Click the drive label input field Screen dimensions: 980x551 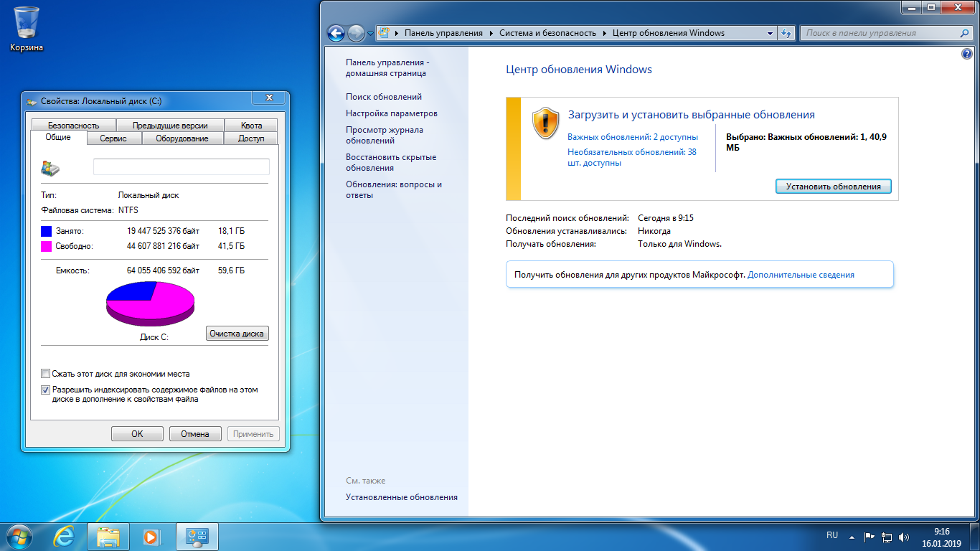tap(182, 167)
